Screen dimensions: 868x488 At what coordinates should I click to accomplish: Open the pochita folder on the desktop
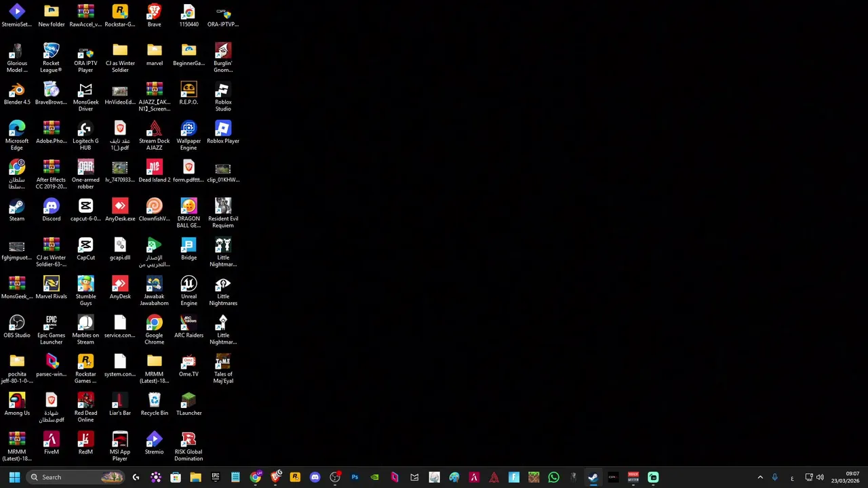coord(17,369)
